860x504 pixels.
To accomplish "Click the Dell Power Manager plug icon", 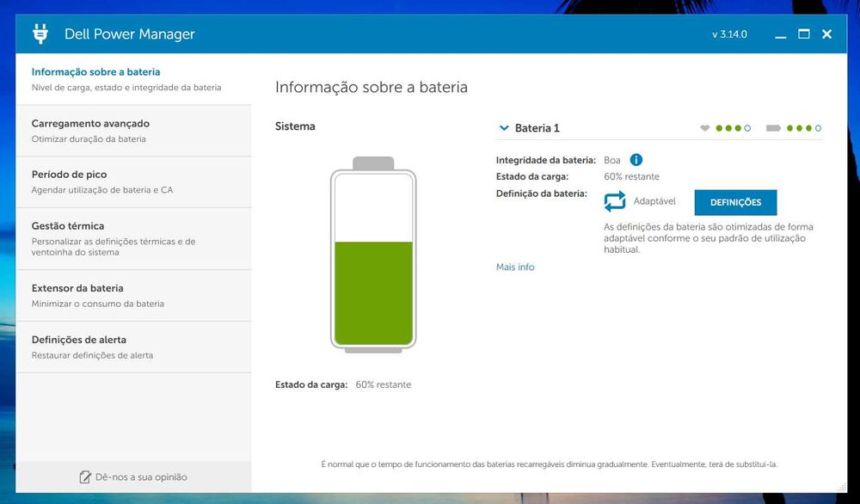I will [x=40, y=34].
